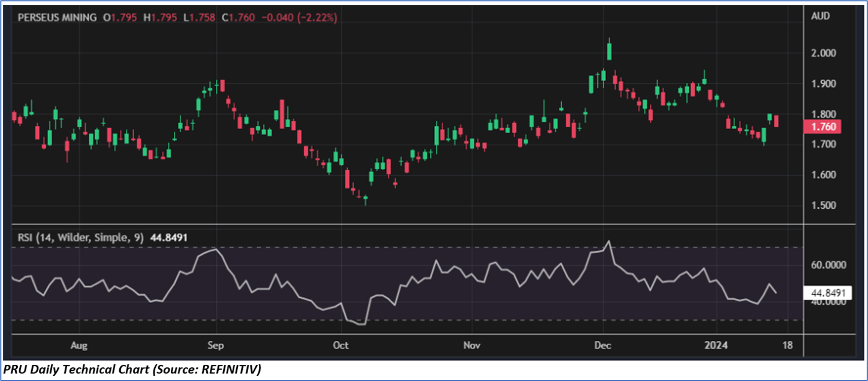The height and width of the screenshot is (381, 868).
Task: Click the Dec date axis label
Action: pos(603,346)
